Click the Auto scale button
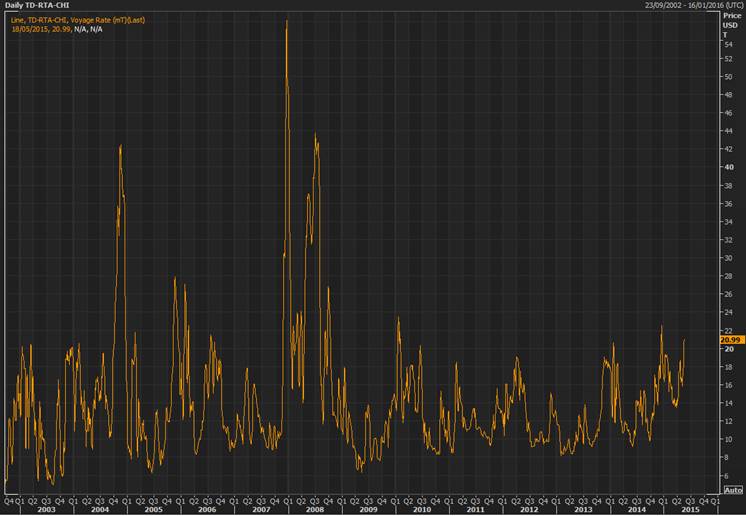Image resolution: width=746 pixels, height=516 pixels. (732, 489)
